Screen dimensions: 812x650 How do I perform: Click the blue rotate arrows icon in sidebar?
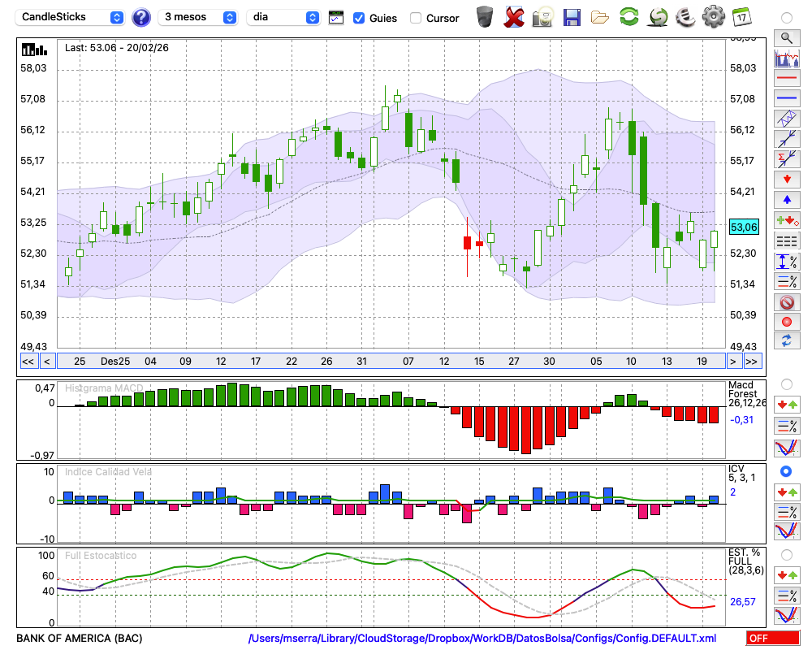point(787,340)
